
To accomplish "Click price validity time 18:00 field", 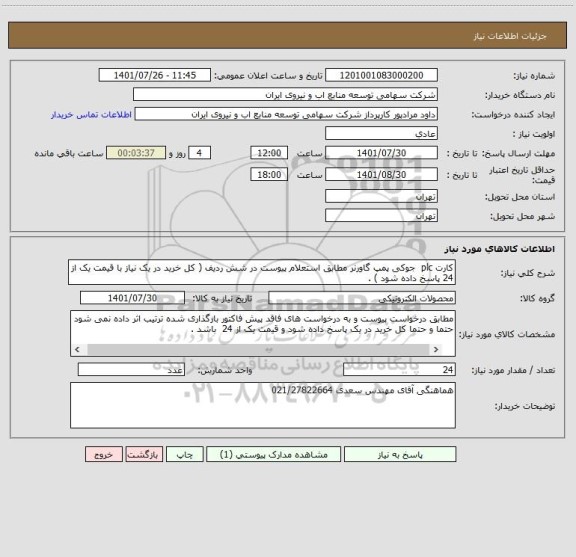I will click(x=269, y=175).
